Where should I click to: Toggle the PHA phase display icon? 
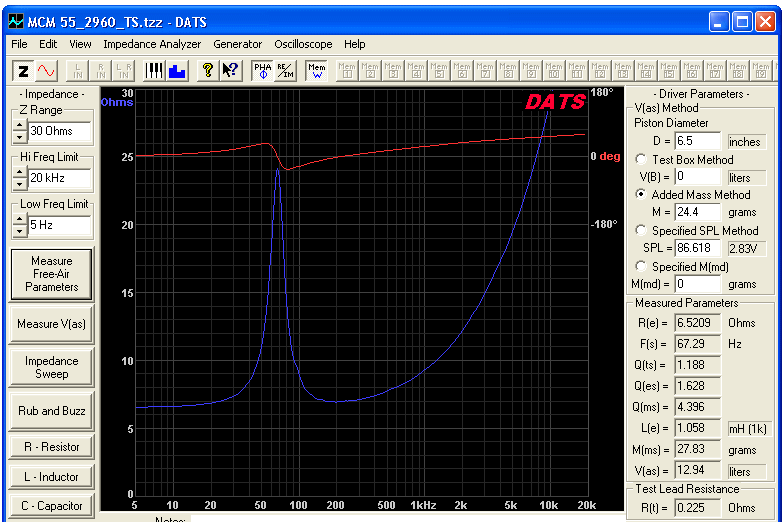pos(262,71)
